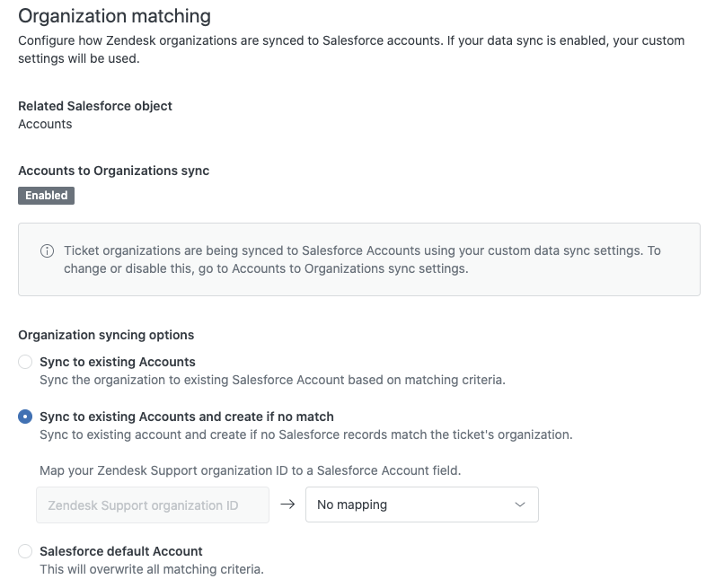Screen dimensions: 715x588
Task: Expand the chevron on the Salesforce field dropdown
Action: click(x=520, y=505)
